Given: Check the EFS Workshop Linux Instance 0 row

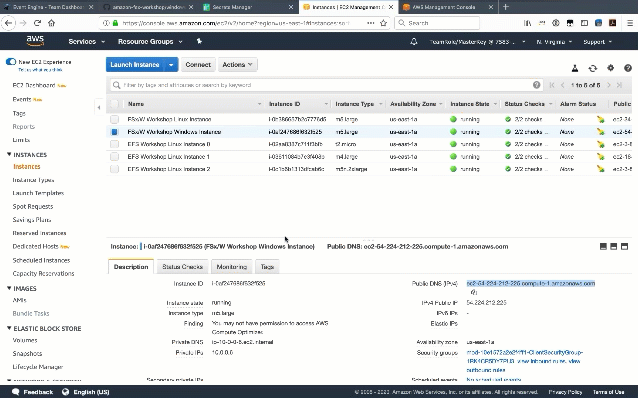Looking at the screenshot, I should (x=114, y=144).
